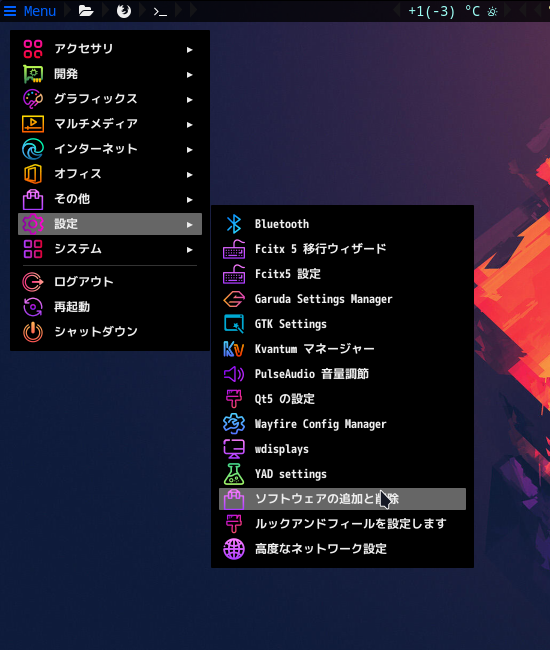Expand the マルチメディア submenu arrow
Image resolution: width=550 pixels, height=650 pixels.
tap(189, 125)
